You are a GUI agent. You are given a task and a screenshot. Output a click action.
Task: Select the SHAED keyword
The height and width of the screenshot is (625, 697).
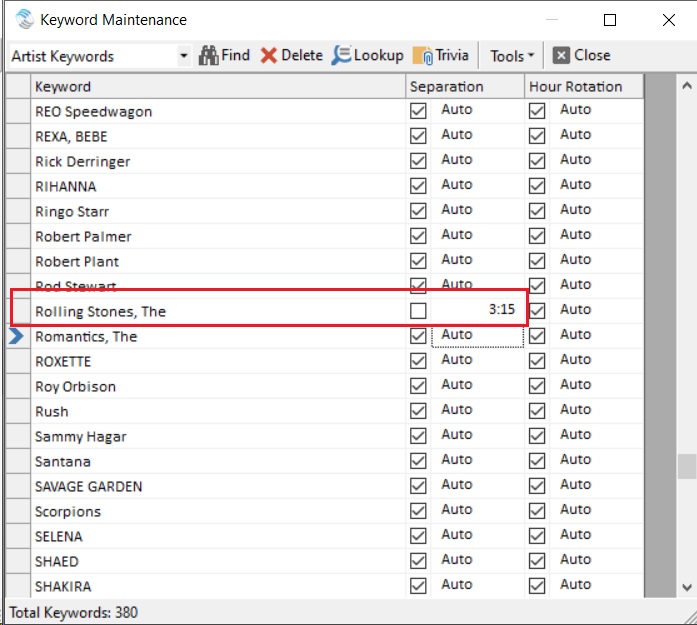pyautogui.click(x=56, y=561)
